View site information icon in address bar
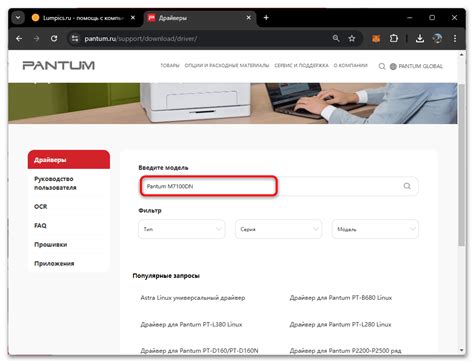Viewport: 474px width, 363px height. (75, 39)
